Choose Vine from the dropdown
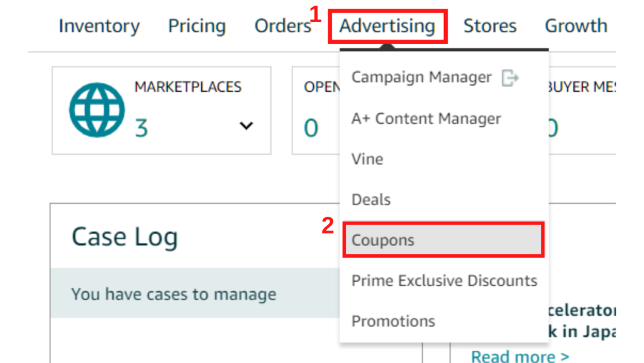This screenshot has height=363, width=644. click(x=367, y=159)
